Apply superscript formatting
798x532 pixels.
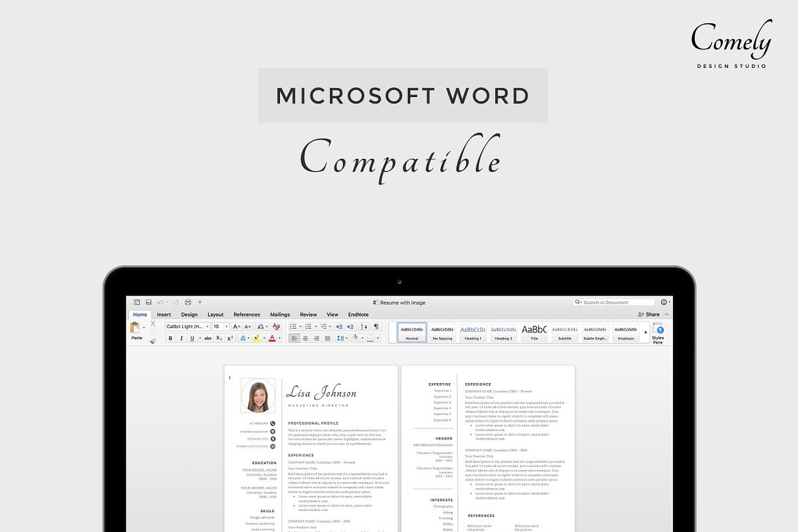230,338
